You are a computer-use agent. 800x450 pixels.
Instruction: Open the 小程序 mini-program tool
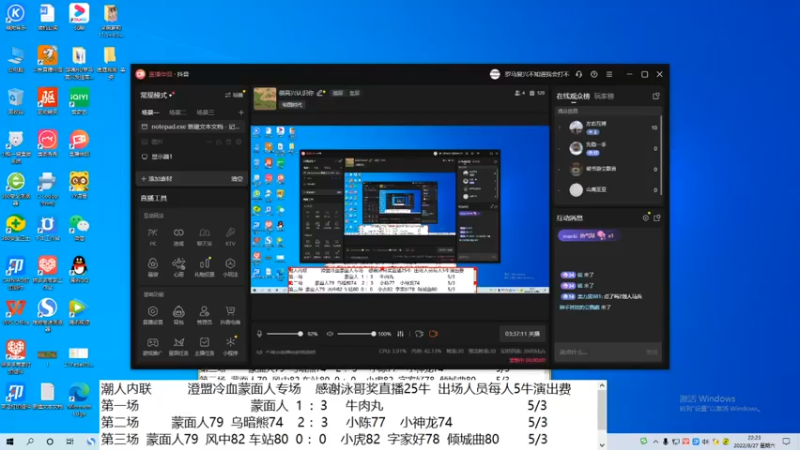[230, 346]
